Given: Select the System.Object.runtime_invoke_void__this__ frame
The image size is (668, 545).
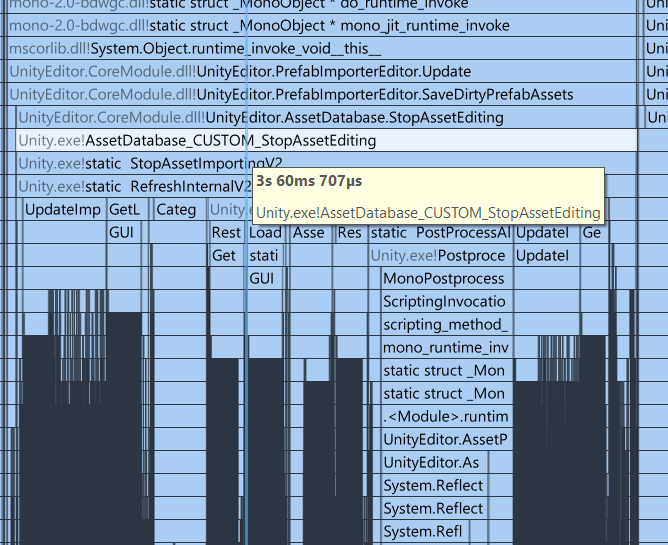Looking at the screenshot, I should (x=322, y=49).
